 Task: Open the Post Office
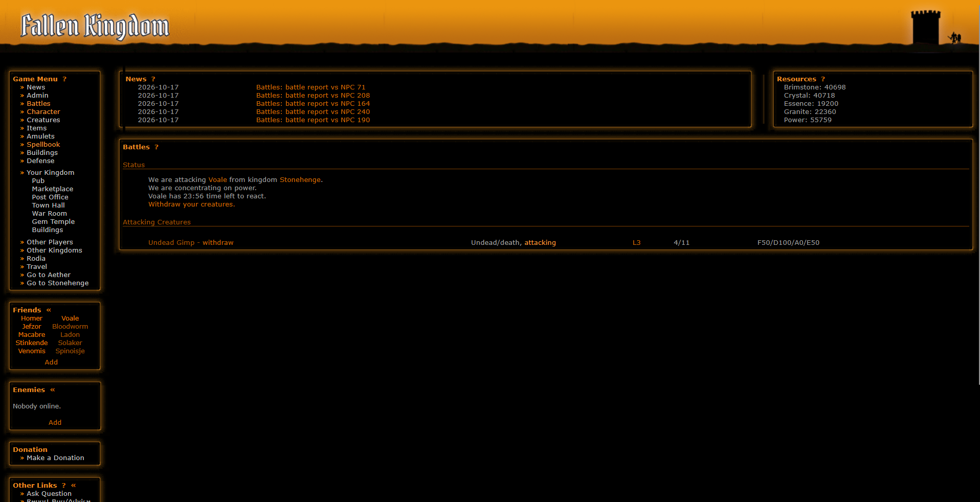[x=50, y=197]
